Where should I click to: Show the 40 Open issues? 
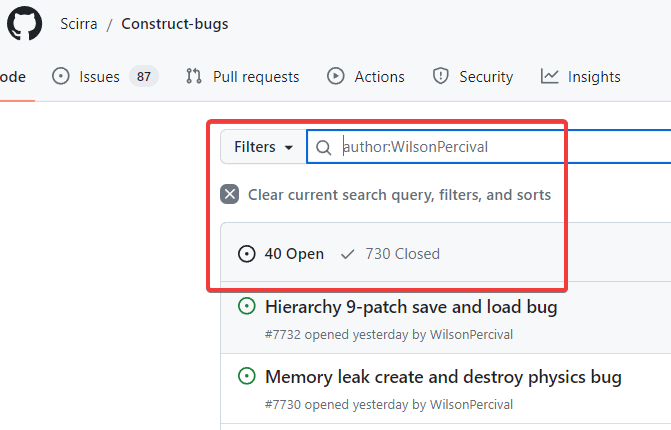point(281,254)
